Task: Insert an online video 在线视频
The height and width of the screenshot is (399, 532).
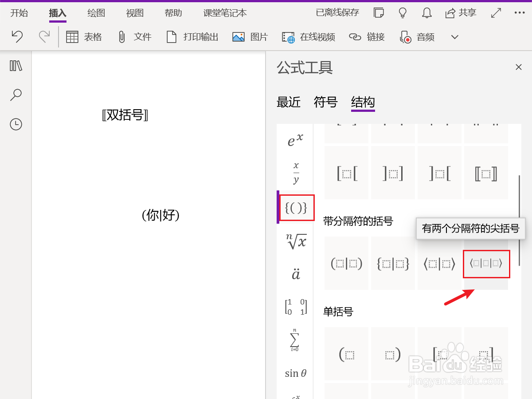Action: click(309, 37)
